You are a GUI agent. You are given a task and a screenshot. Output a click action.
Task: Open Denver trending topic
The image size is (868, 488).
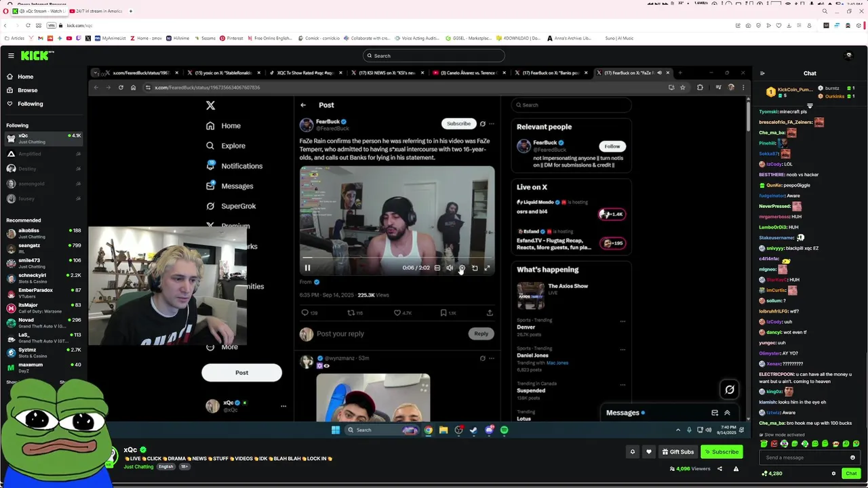(571, 327)
